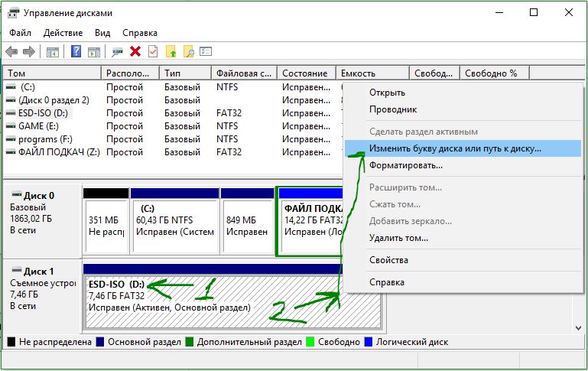This screenshot has width=588, height=371.
Task: Click the down arrow of vertical scrollbar
Action: tap(579, 328)
